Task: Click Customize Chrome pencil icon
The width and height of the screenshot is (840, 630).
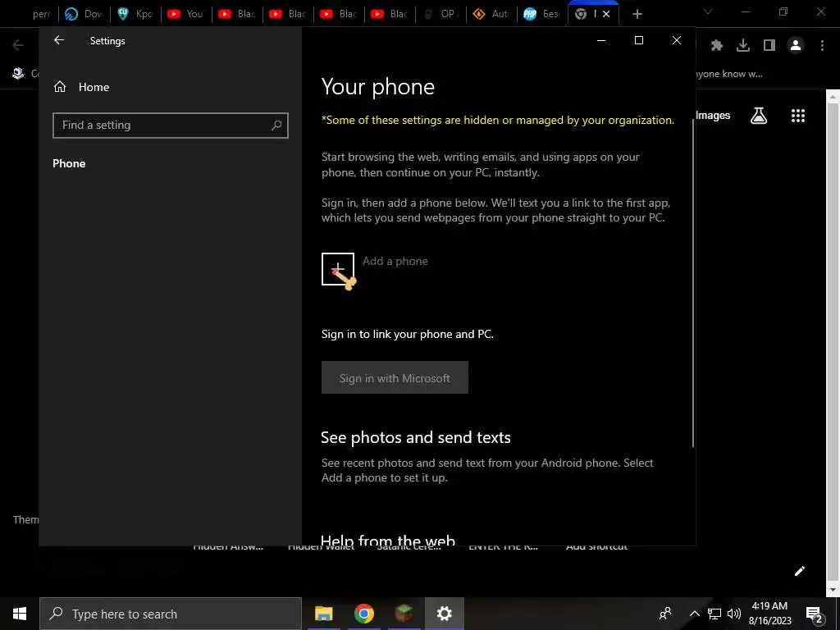Action: (799, 571)
